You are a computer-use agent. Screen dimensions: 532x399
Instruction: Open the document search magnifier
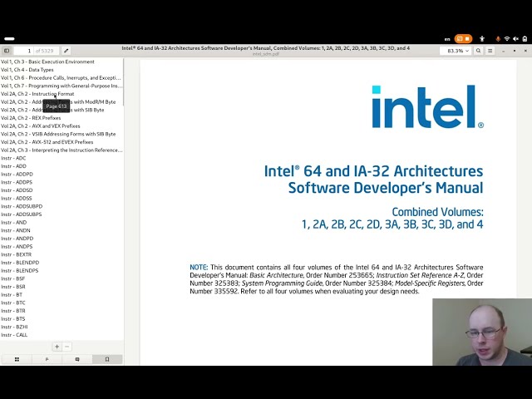[478, 51]
